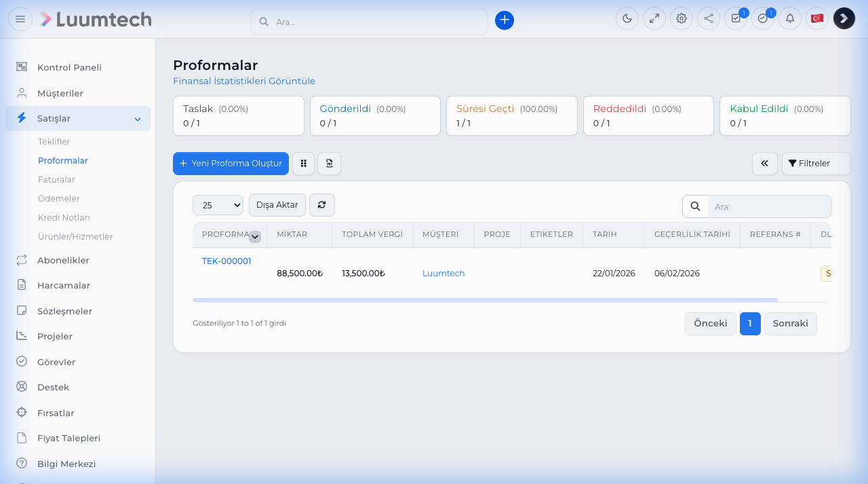Click the refresh icon beside Dışa Aktar
Viewport: 868px width, 484px height.
322,205
